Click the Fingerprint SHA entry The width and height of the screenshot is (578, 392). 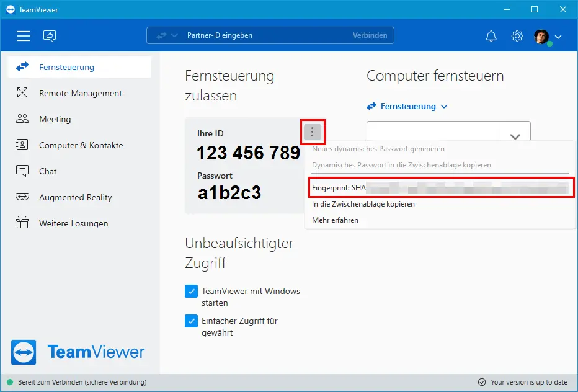(440, 188)
